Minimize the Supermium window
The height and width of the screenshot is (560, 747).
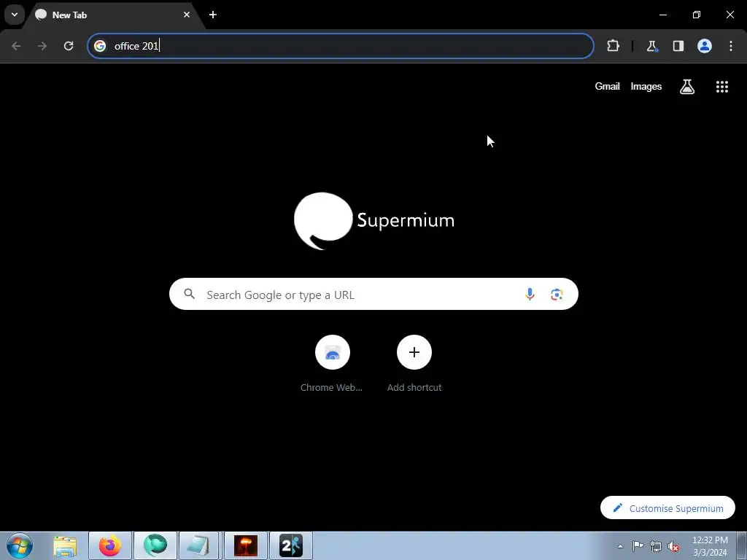tap(662, 15)
